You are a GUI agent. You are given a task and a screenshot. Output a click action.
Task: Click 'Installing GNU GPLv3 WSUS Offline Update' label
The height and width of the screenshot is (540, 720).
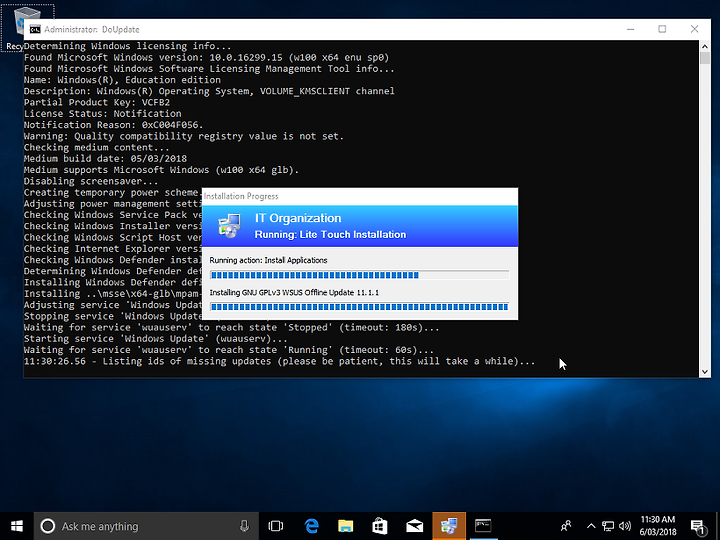click(294, 292)
